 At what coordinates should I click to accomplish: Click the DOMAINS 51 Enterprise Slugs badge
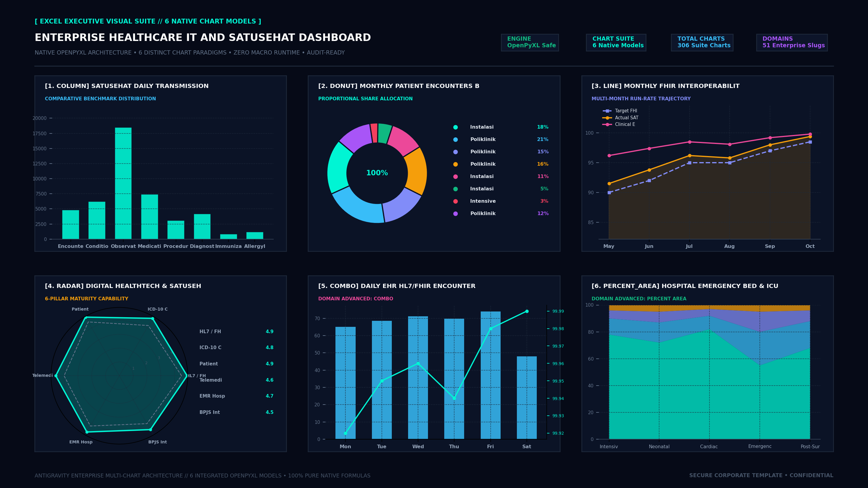[x=792, y=42]
